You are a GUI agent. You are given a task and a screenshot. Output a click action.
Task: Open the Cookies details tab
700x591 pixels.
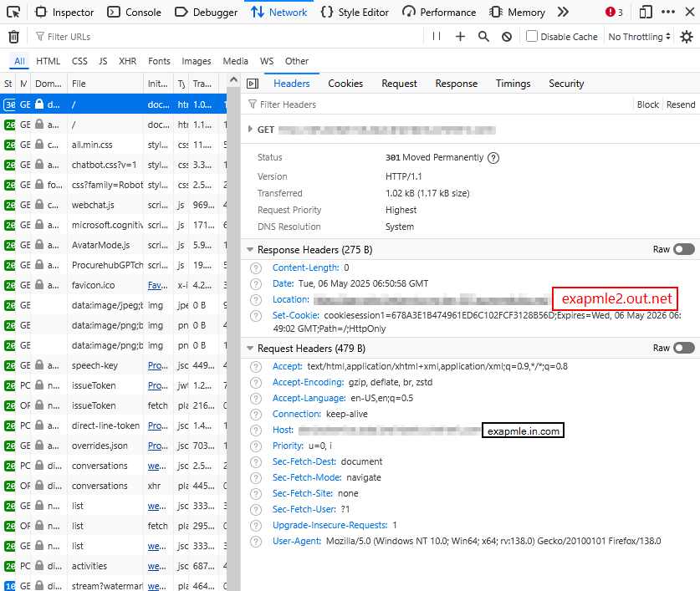(x=345, y=84)
